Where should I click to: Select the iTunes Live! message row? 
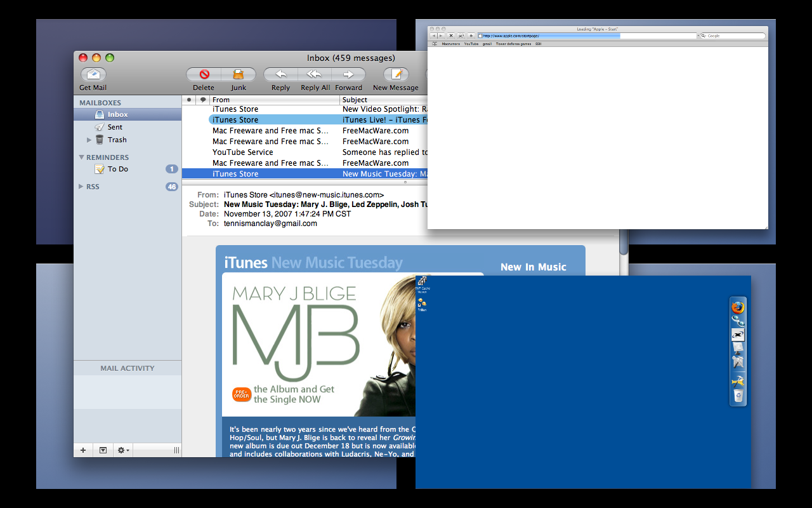point(305,119)
